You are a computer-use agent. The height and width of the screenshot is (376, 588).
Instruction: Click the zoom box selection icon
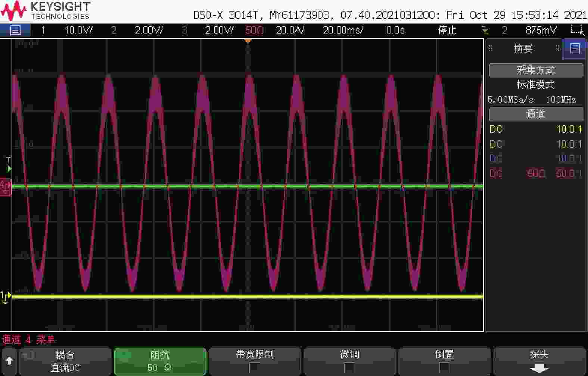pos(577,30)
